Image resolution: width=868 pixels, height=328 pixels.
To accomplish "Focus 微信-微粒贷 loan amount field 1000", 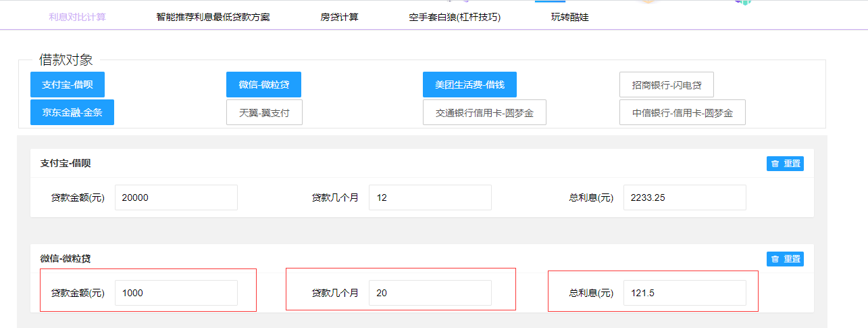I will 176,293.
